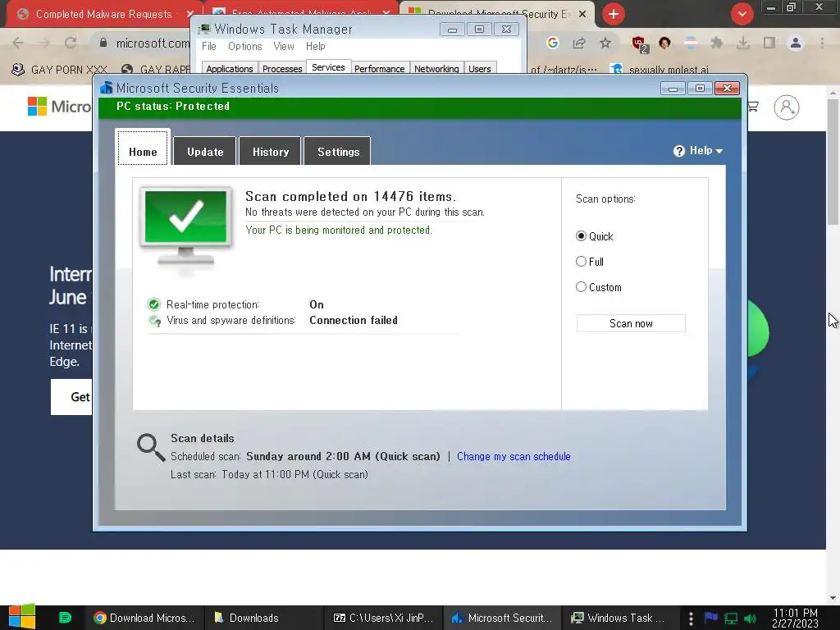Reload the page in Chrome
840x630 pixels.
71,43
